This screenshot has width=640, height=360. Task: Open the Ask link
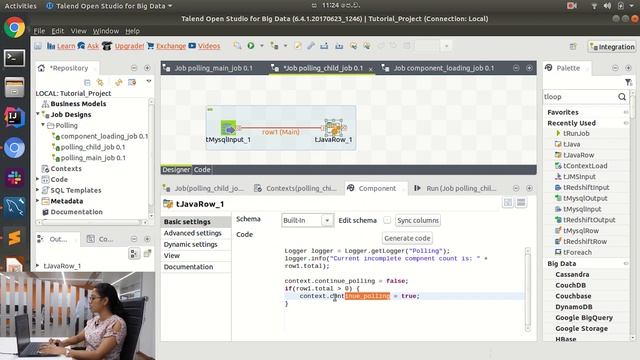coord(93,46)
